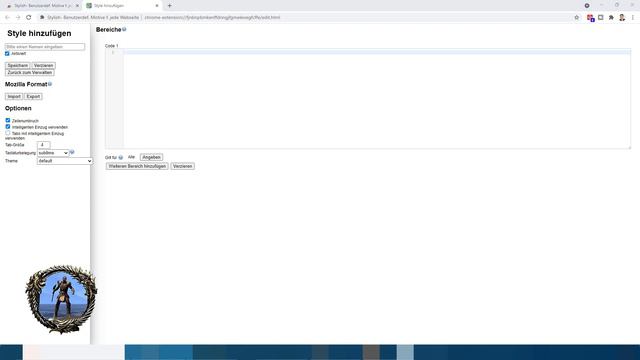Enable 'Tabs mit intelligentem Einzug' checkbox

tap(8, 133)
